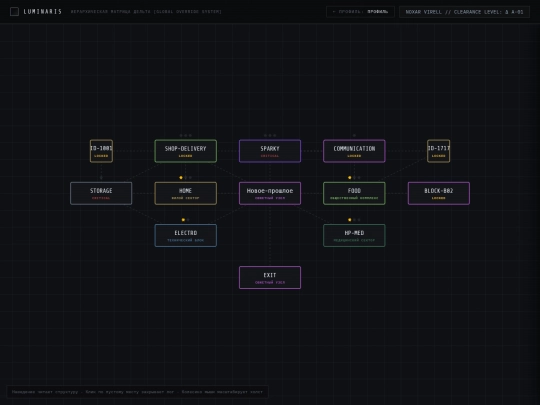Click the LUMINARIS square logo icon

[x=14, y=12]
